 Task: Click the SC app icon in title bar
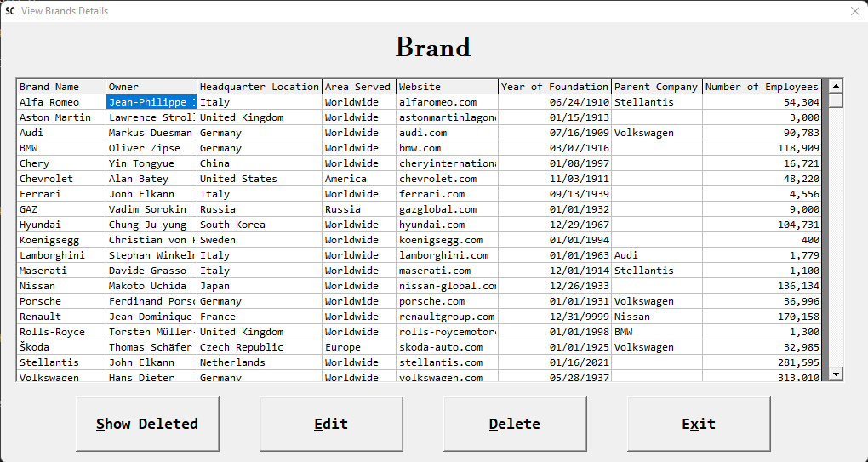[x=10, y=11]
